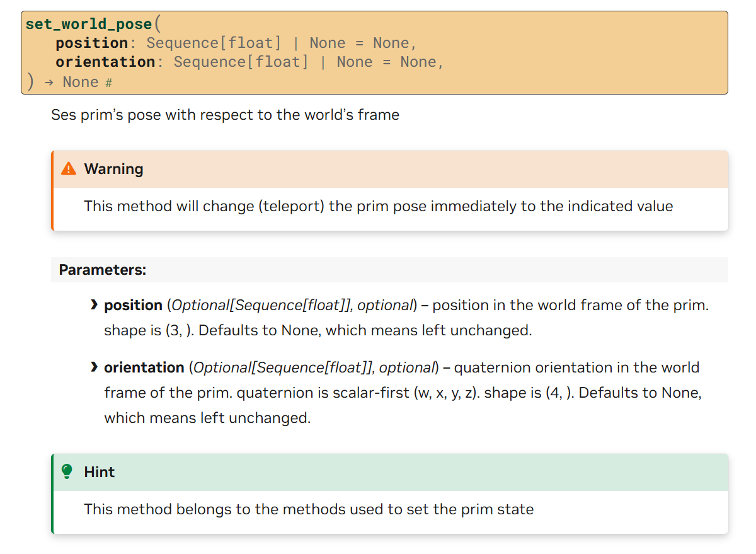The image size is (756, 554).
Task: Click the arrow before the None return type
Action: point(49,83)
